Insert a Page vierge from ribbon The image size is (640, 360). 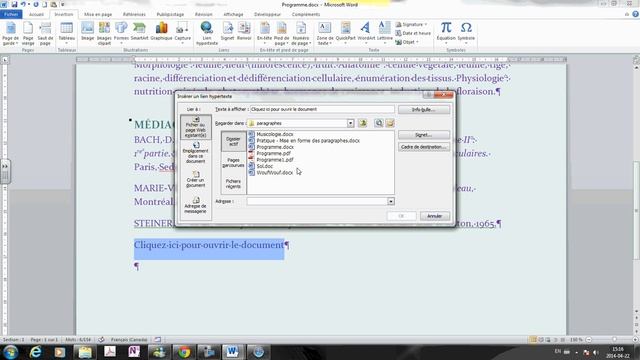28,33
